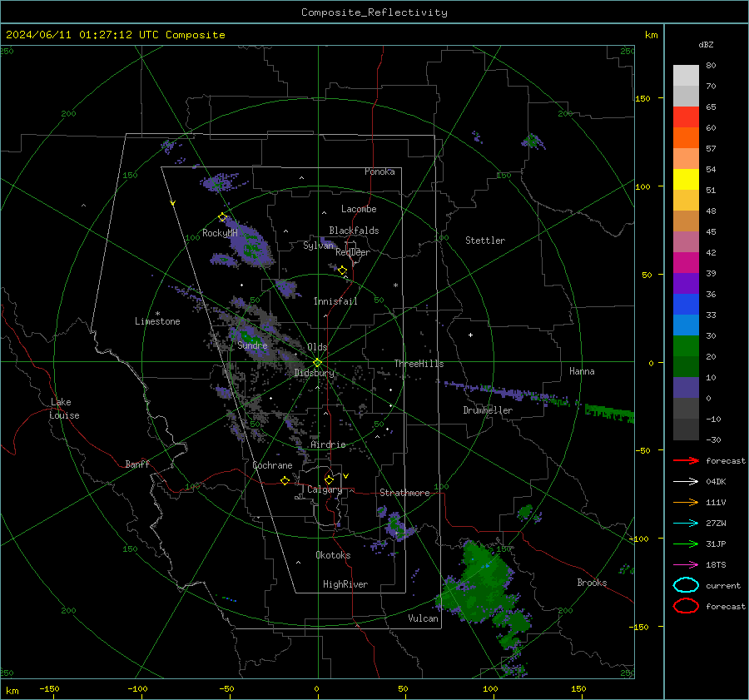Click the legend label 111V

click(716, 502)
